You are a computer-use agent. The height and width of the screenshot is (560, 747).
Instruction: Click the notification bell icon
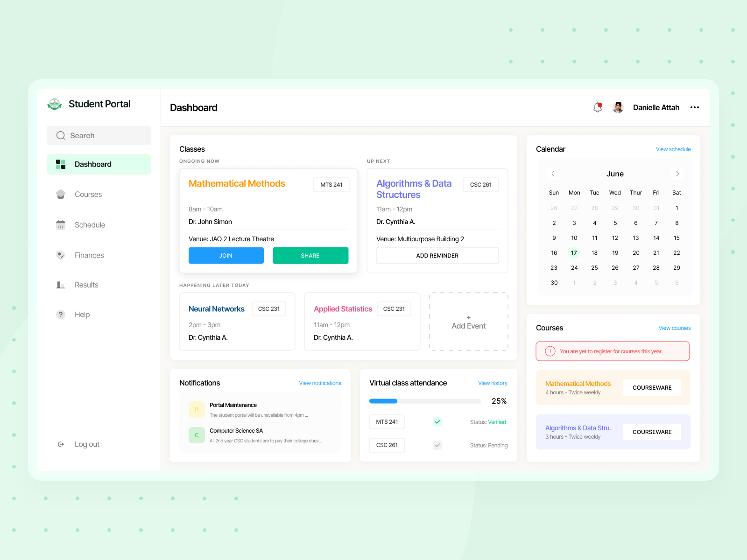(x=597, y=107)
